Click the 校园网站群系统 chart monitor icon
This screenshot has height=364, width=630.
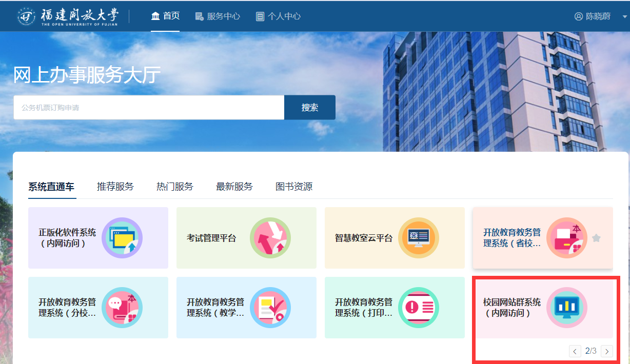(566, 308)
